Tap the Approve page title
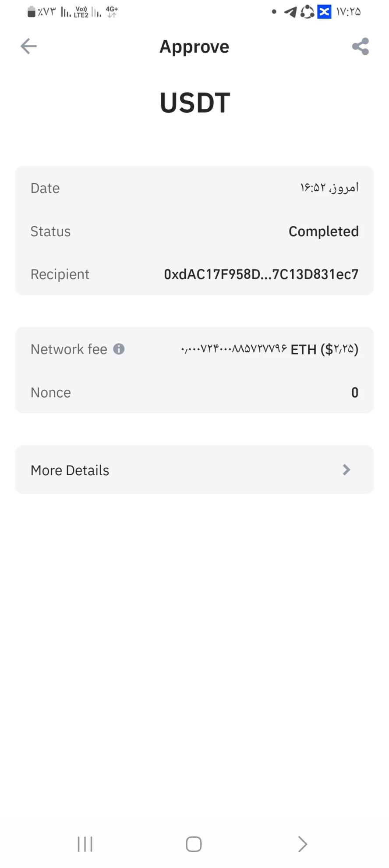The image size is (389, 868). click(x=194, y=46)
